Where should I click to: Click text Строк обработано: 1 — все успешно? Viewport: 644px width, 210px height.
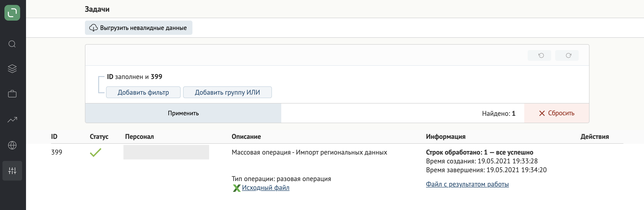tap(480, 152)
